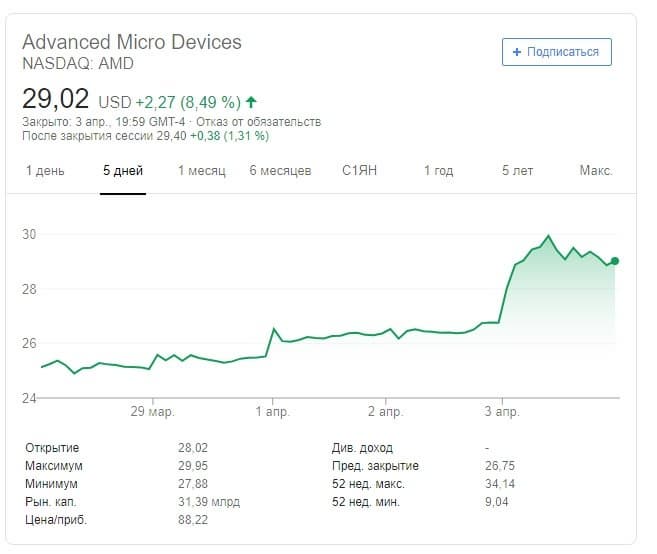Click the 29 мар. axis date label
This screenshot has width=657, height=554.
click(152, 412)
